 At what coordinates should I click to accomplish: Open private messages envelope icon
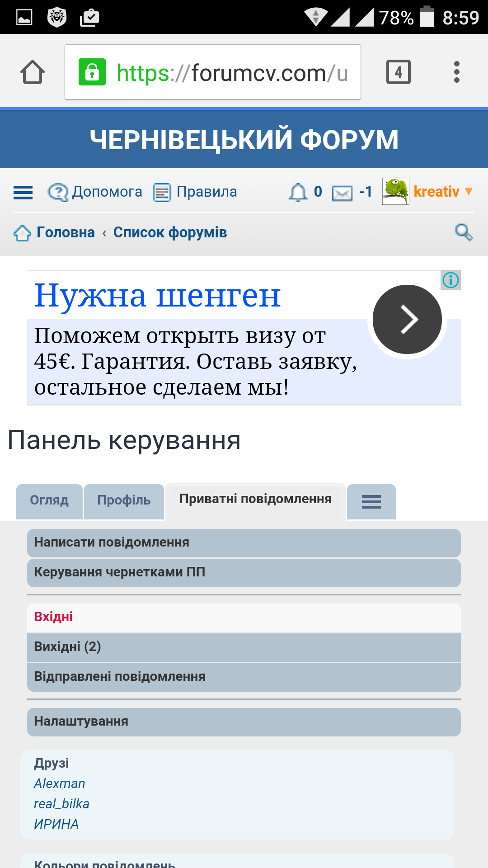(x=343, y=193)
